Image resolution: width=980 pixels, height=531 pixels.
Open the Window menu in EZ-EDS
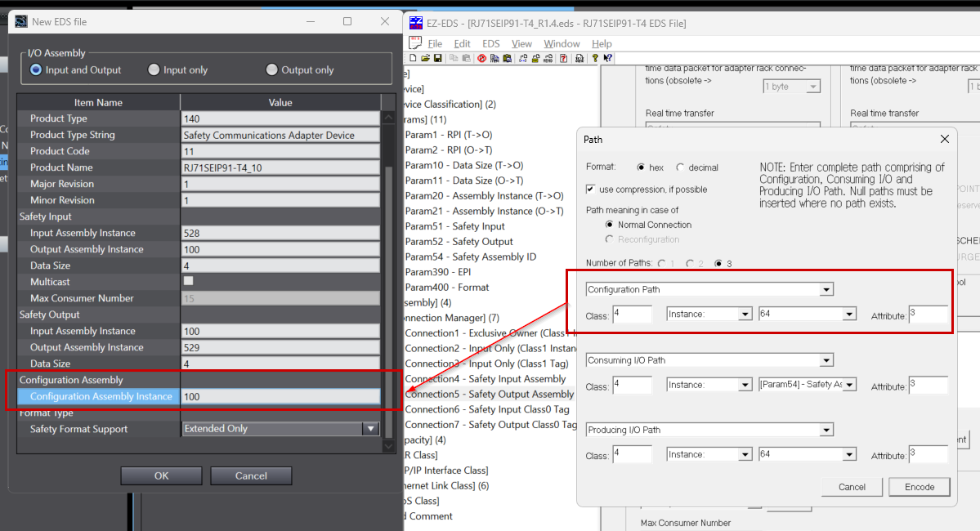coord(562,44)
